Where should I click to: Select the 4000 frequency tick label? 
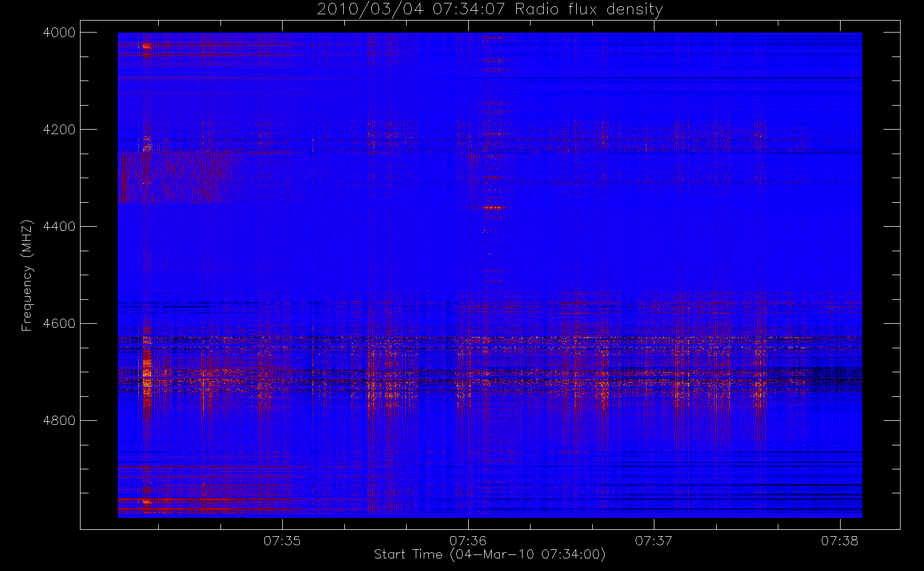point(59,33)
